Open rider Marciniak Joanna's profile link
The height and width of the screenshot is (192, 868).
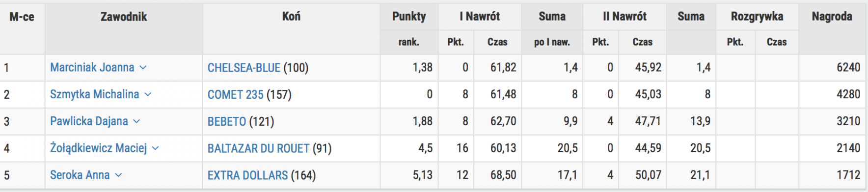click(x=92, y=68)
